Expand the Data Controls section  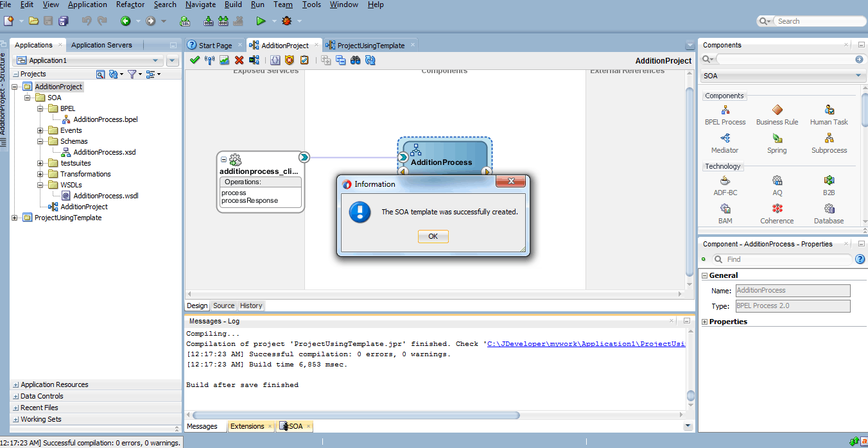[16, 397]
